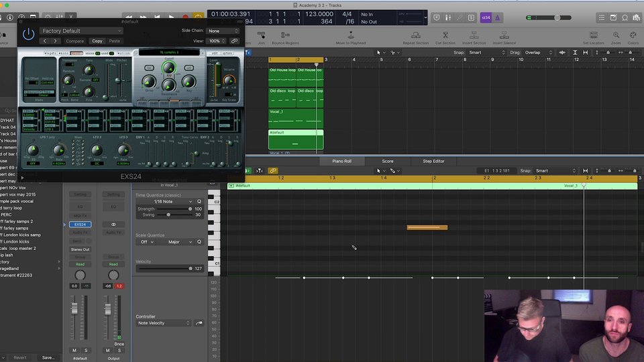This screenshot has height=362, width=644.
Task: Click the Save... button in library
Action: tap(48, 357)
